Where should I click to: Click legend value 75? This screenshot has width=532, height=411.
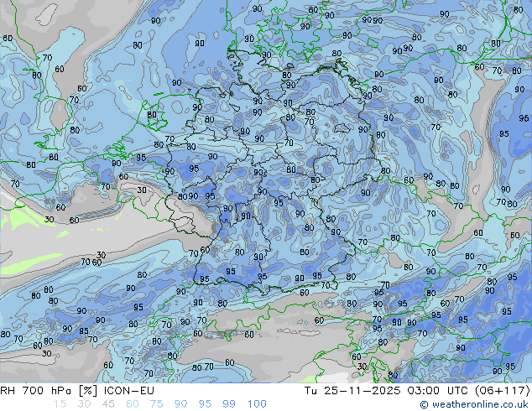pyautogui.click(x=156, y=404)
